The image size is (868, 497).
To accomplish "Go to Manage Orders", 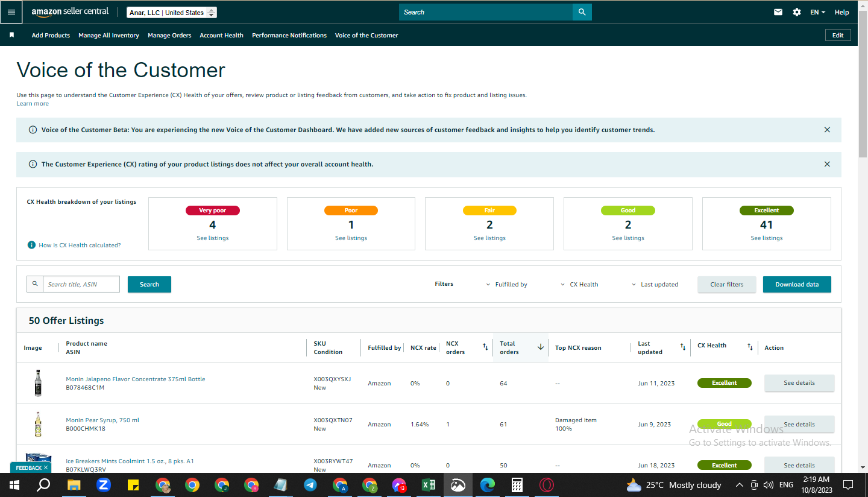I will 169,35.
